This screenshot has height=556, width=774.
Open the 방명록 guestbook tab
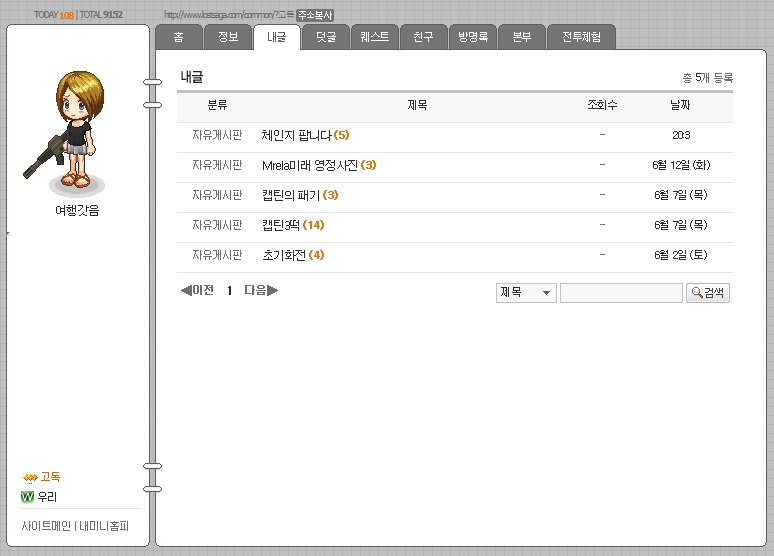coord(473,37)
